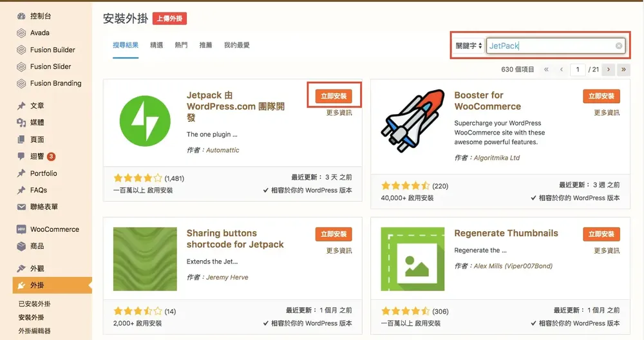Screen dimensions: 644x340
Task: Click the 630 個項目 results count
Action: tap(518, 70)
